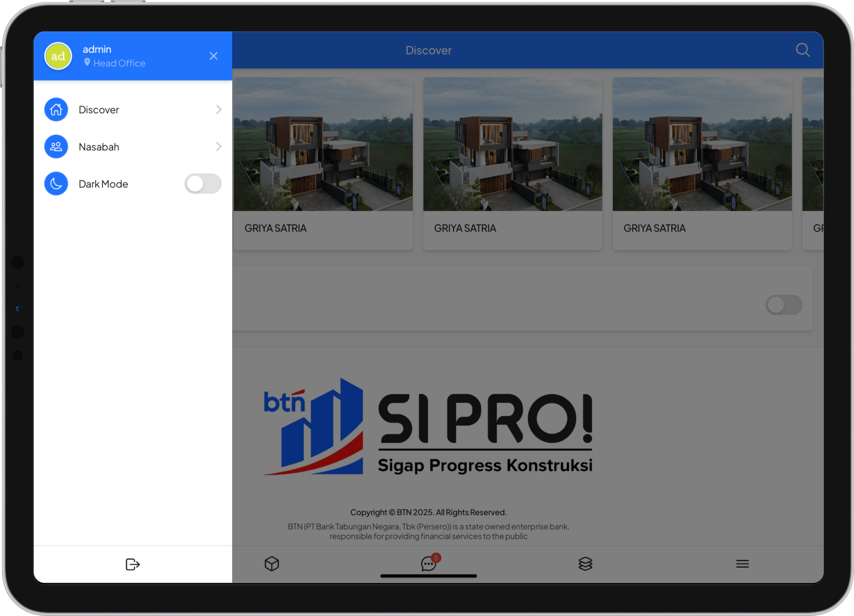
Task: Open the third GRIYA SATRIA house card
Action: click(702, 163)
